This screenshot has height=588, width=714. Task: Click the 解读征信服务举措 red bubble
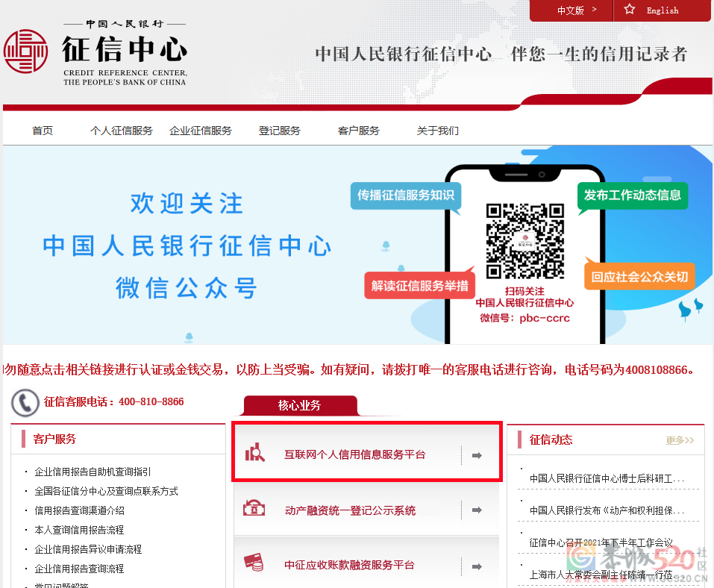(x=419, y=286)
